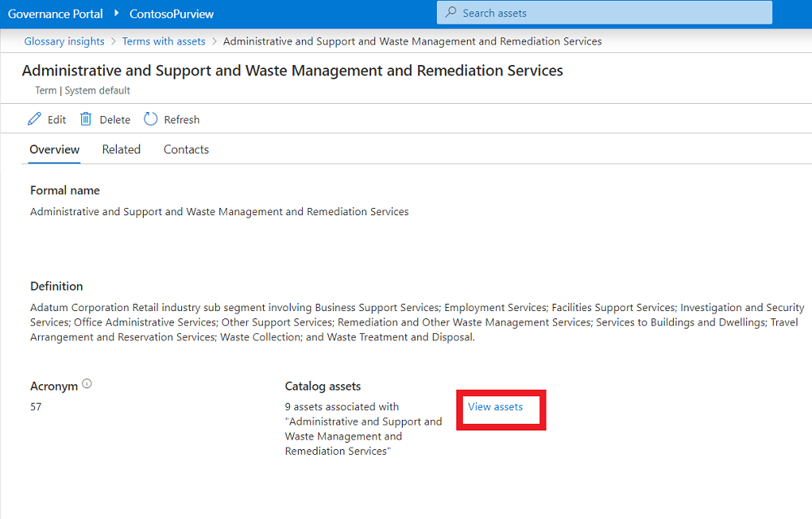This screenshot has height=519, width=812.
Task: Navigate to Terms with assets breadcrumb
Action: point(164,41)
